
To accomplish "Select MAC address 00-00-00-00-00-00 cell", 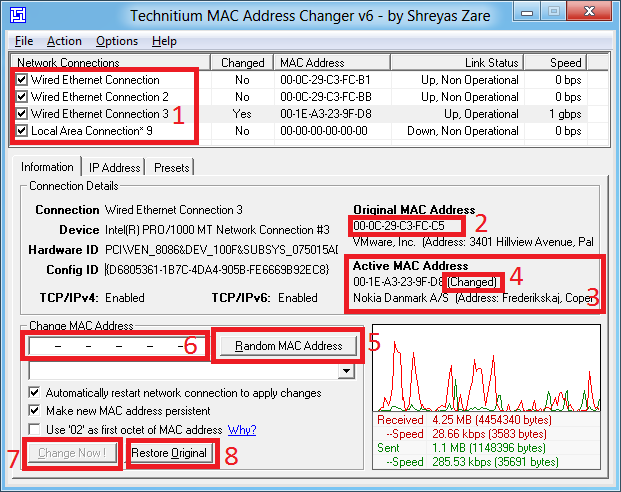I will point(324,131).
